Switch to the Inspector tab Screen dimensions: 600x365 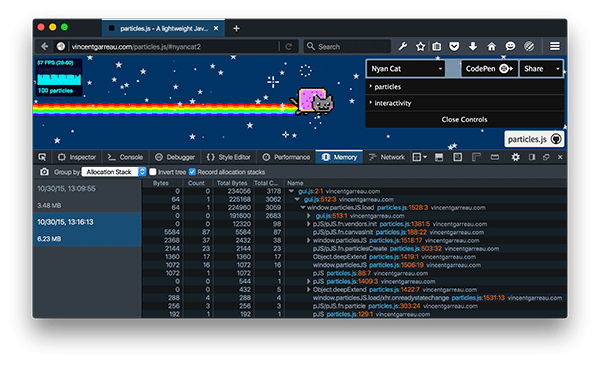pos(77,157)
